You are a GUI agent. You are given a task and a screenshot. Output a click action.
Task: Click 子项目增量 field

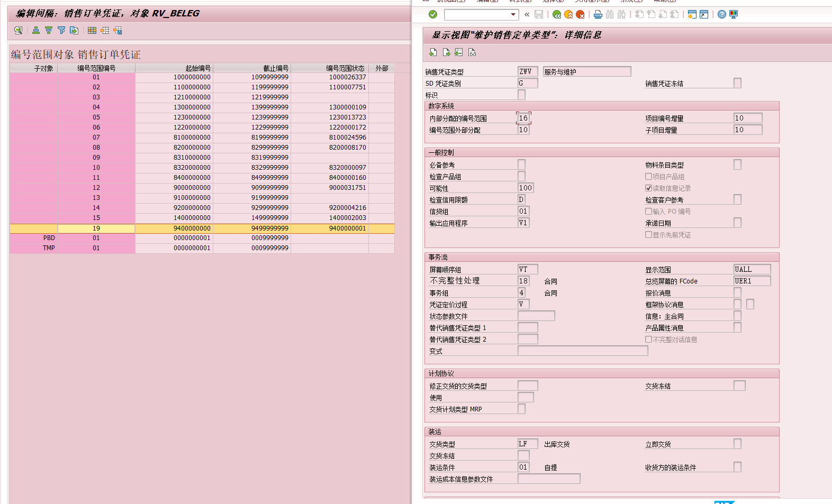pyautogui.click(x=748, y=130)
